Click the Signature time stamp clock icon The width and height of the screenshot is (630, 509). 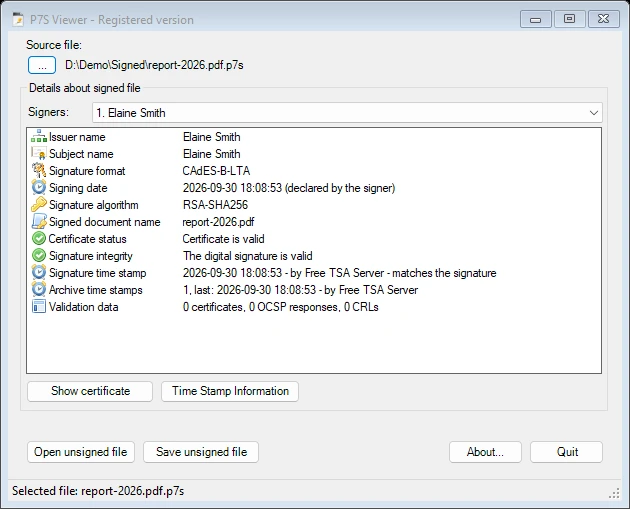coord(39,272)
